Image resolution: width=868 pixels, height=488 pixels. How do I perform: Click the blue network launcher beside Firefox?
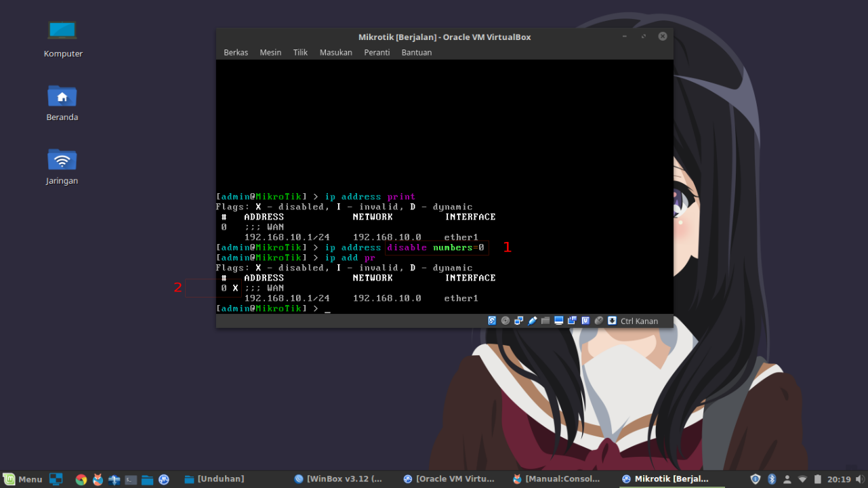point(115,479)
